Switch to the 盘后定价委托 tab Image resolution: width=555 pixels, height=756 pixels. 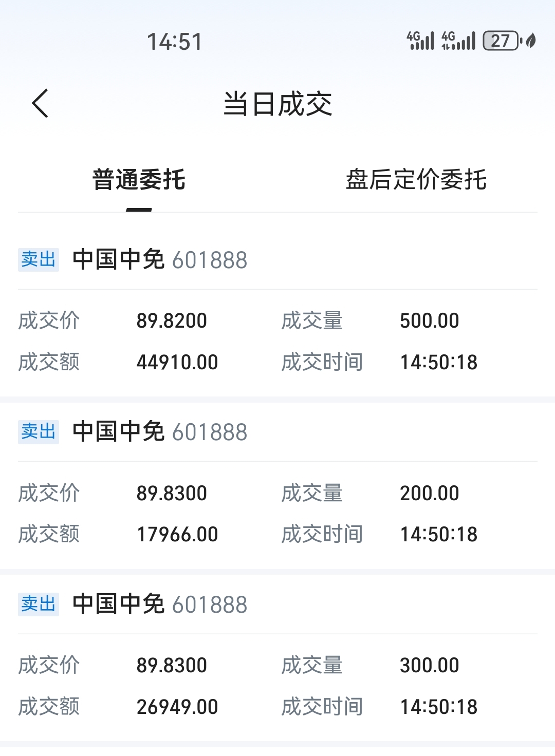(x=416, y=180)
